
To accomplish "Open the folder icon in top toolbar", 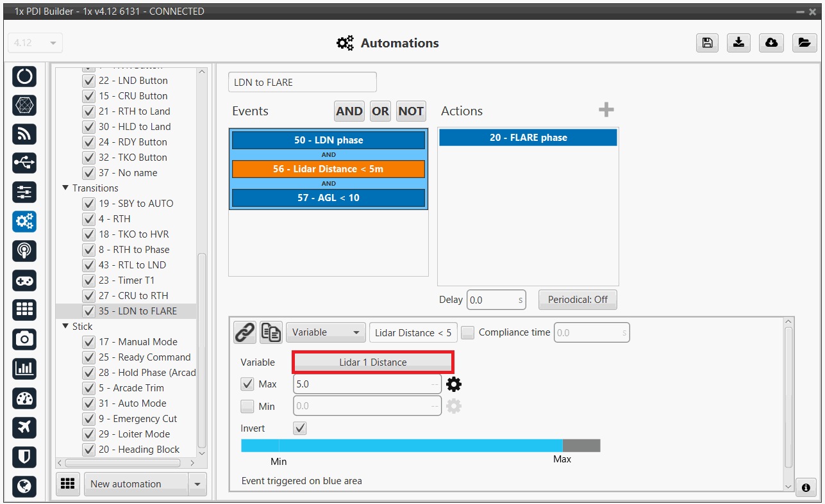I will (803, 42).
